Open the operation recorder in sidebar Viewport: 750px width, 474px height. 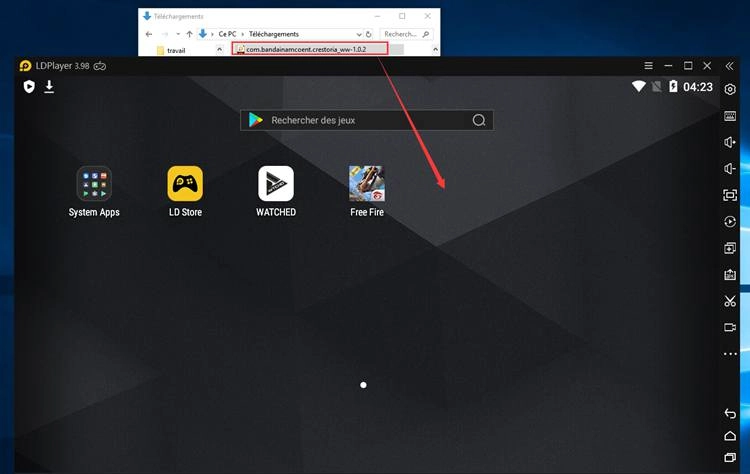point(730,221)
